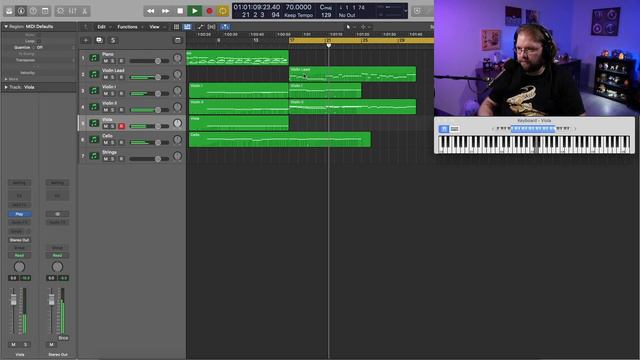Click the Duplicate Track icon
The height and width of the screenshot is (360, 640).
[x=99, y=40]
